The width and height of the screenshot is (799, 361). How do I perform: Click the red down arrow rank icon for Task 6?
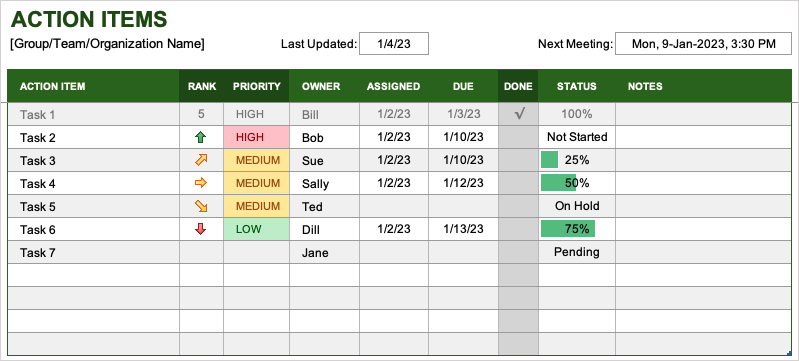pyautogui.click(x=201, y=229)
